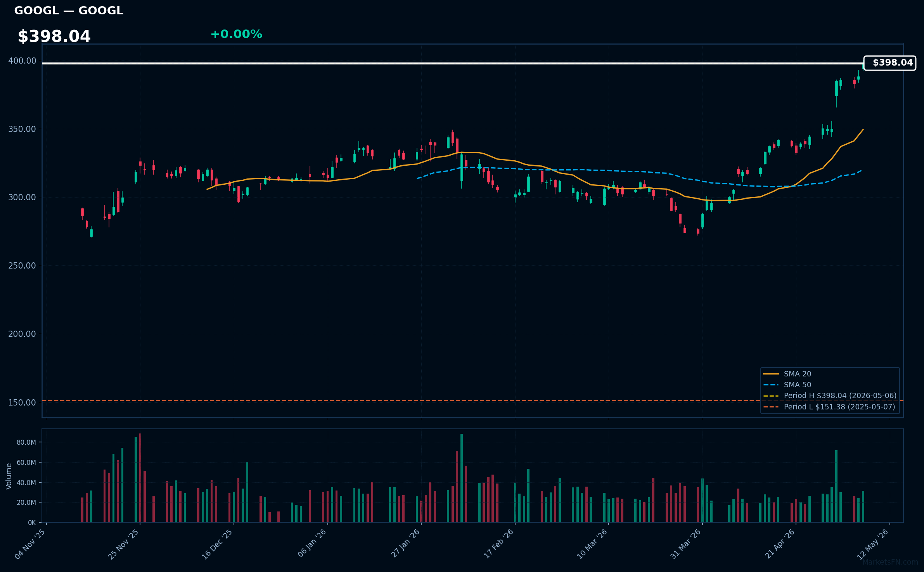
Task: Click the orange SMA 20 line swatch in legend
Action: (x=771, y=374)
